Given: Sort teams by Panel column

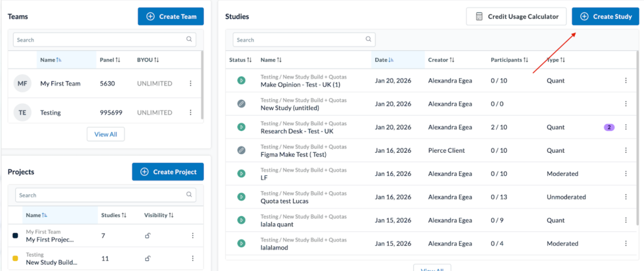Looking at the screenshot, I should pyautogui.click(x=109, y=60).
